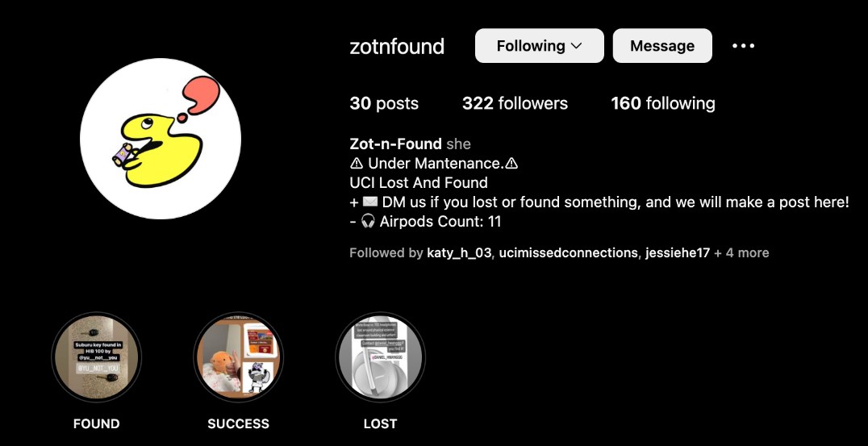Viewport: 868px width, 446px height.
Task: Open the ucimissedconnections profile link
Action: (568, 253)
